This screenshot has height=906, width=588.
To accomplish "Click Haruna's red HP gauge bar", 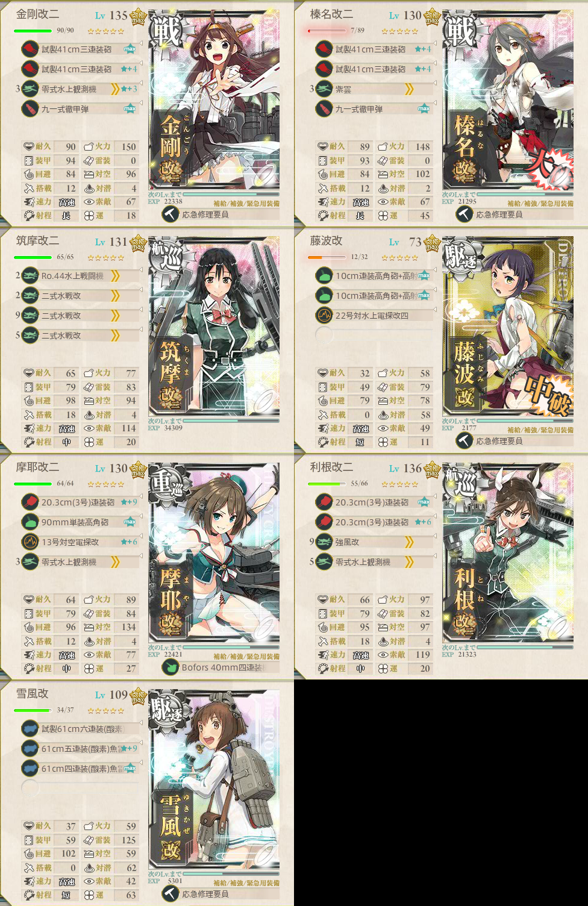I will [x=327, y=31].
